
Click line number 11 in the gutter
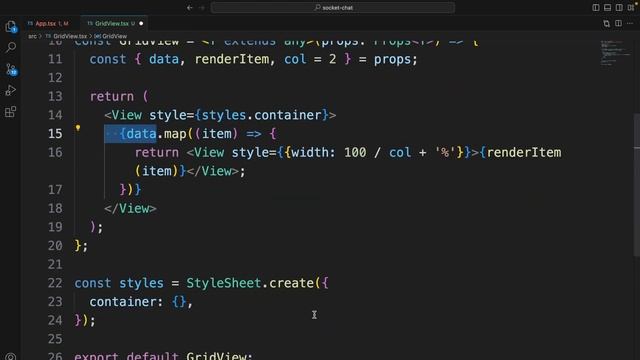55,59
